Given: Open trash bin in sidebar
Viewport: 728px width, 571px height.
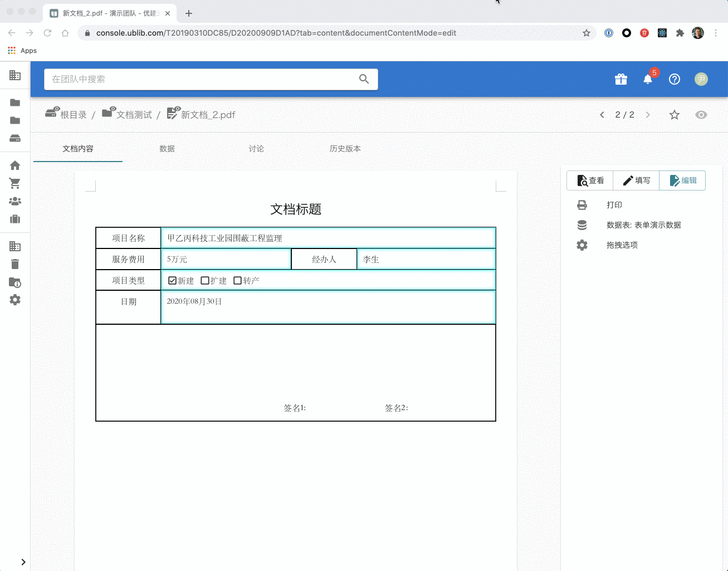Looking at the screenshot, I should pyautogui.click(x=15, y=264).
